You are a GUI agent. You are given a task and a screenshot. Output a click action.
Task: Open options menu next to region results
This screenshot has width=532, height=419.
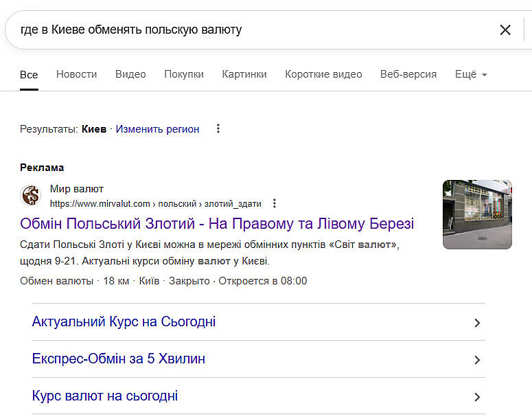click(218, 128)
